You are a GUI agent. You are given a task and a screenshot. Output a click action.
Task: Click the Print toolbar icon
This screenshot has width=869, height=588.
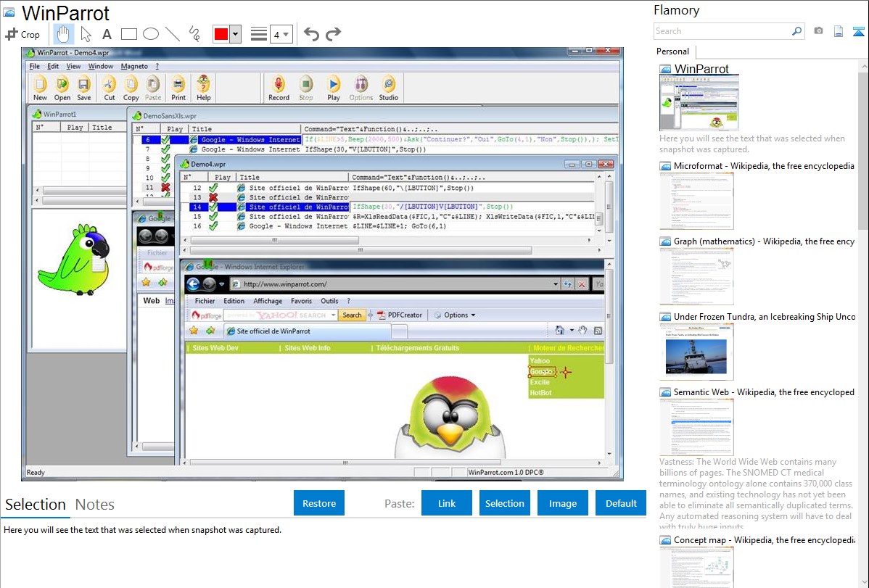pyautogui.click(x=178, y=88)
